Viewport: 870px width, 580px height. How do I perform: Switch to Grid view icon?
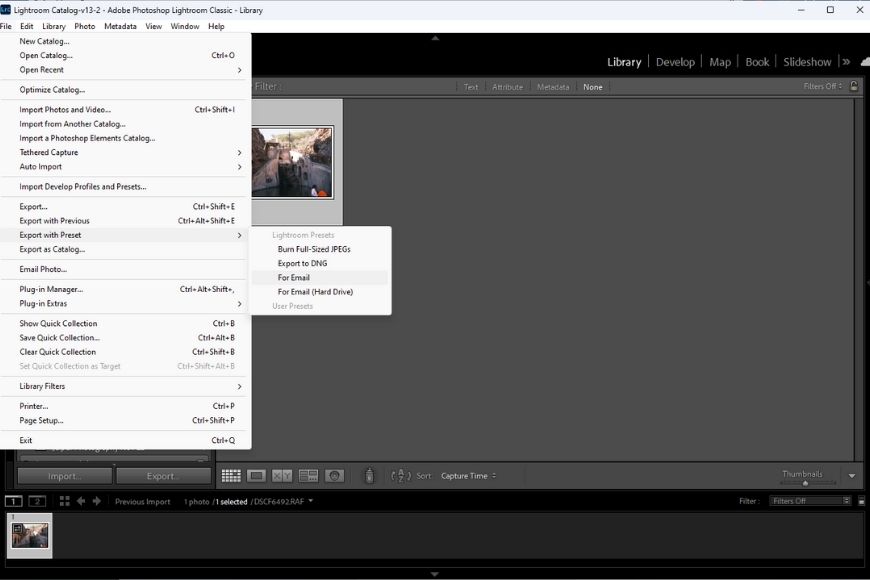click(x=231, y=476)
